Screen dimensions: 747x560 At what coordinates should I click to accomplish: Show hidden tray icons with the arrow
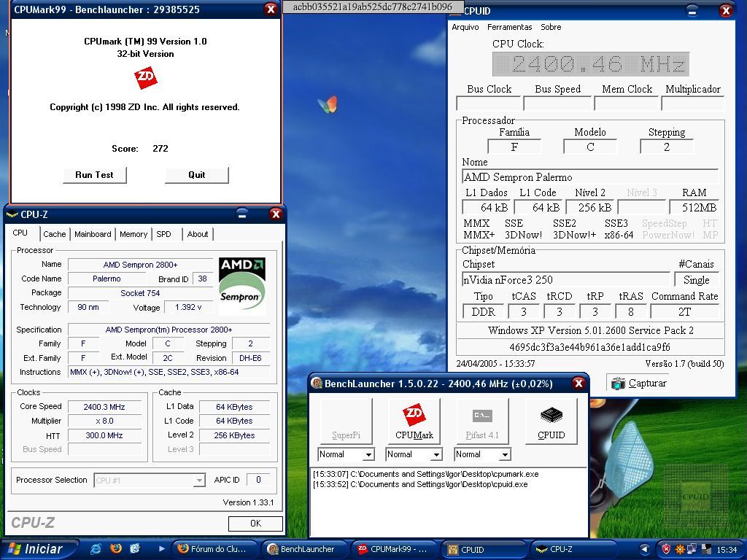coord(645,550)
